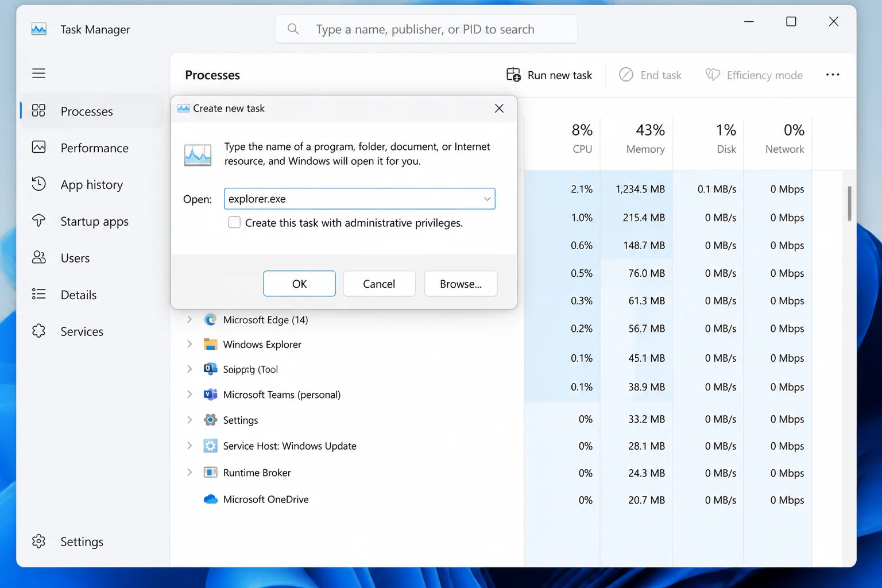Expand the Microsoft Teams (personal) row
The image size is (882, 588).
point(189,394)
